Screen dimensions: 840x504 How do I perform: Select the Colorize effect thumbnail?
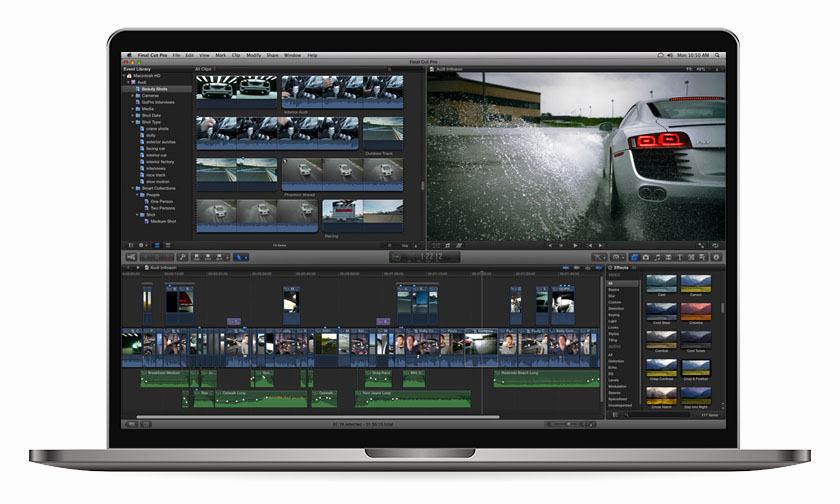[x=696, y=312]
